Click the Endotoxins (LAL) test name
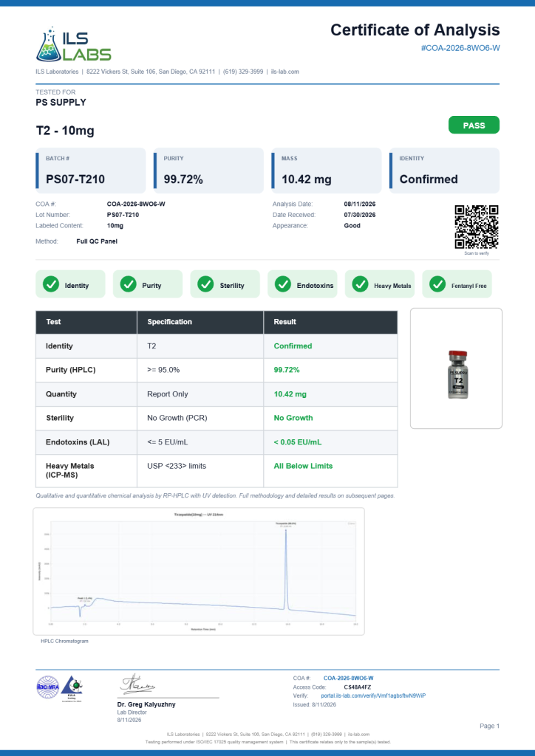The width and height of the screenshot is (535, 756). point(77,442)
